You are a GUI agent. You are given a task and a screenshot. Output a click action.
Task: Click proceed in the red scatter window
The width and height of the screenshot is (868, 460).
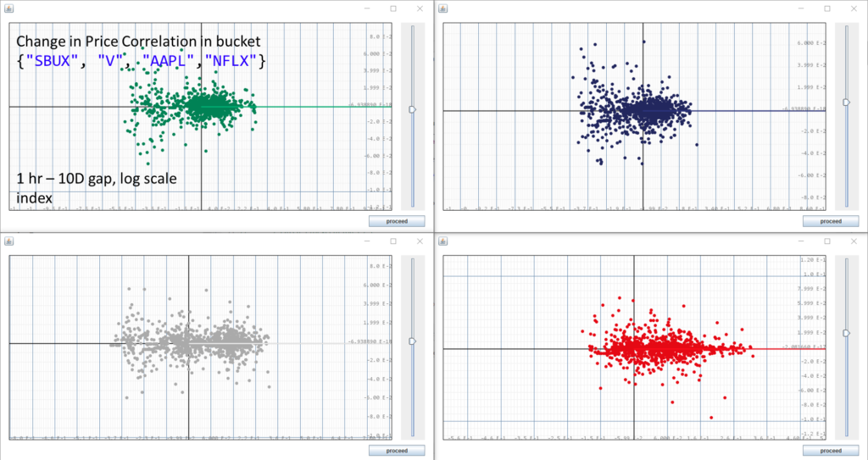tap(831, 451)
